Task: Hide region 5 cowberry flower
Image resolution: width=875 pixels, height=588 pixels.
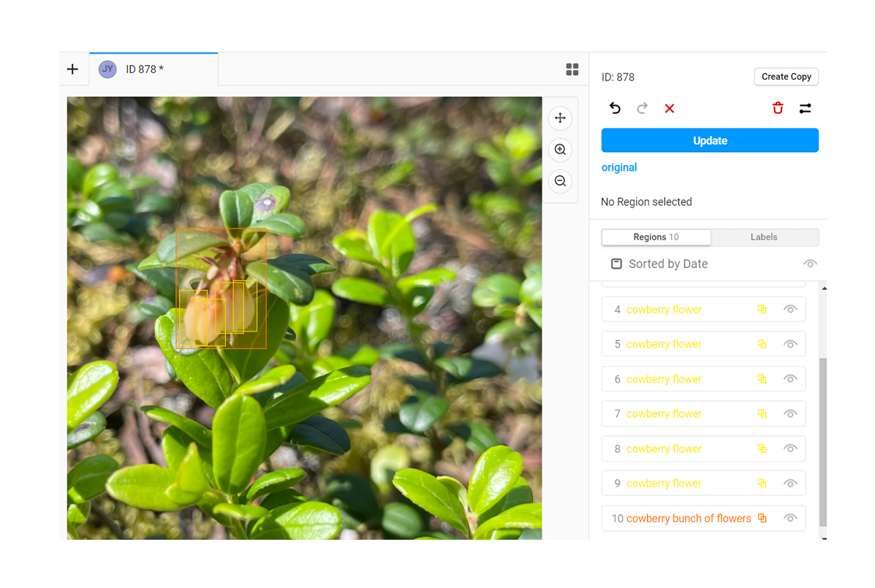Action: tap(790, 344)
